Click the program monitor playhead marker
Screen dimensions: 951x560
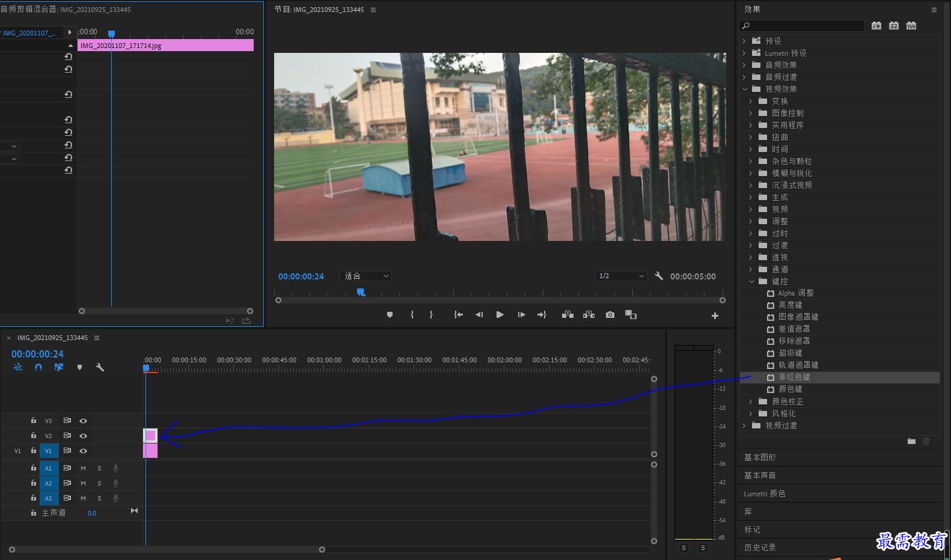pos(361,291)
